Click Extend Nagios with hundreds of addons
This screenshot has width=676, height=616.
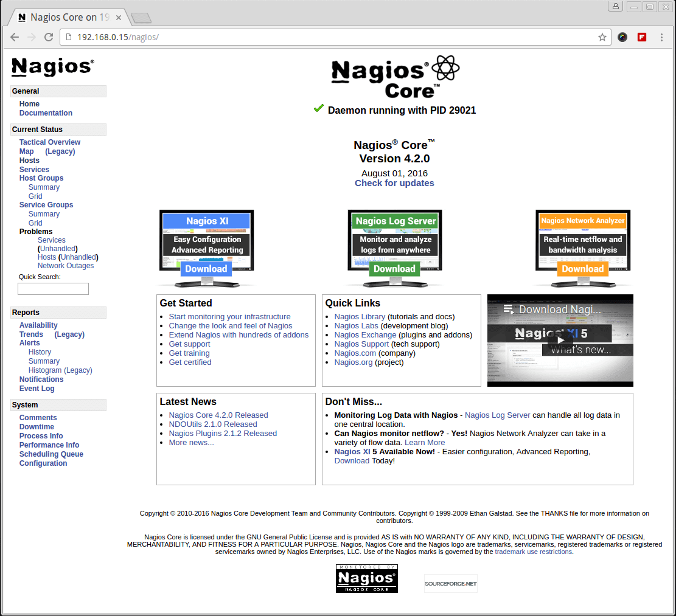[x=239, y=334]
